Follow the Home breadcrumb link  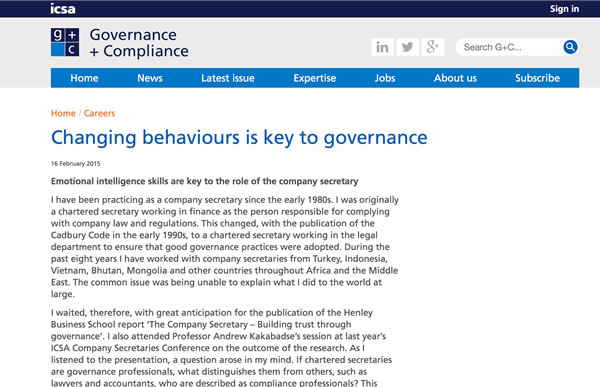[63, 113]
